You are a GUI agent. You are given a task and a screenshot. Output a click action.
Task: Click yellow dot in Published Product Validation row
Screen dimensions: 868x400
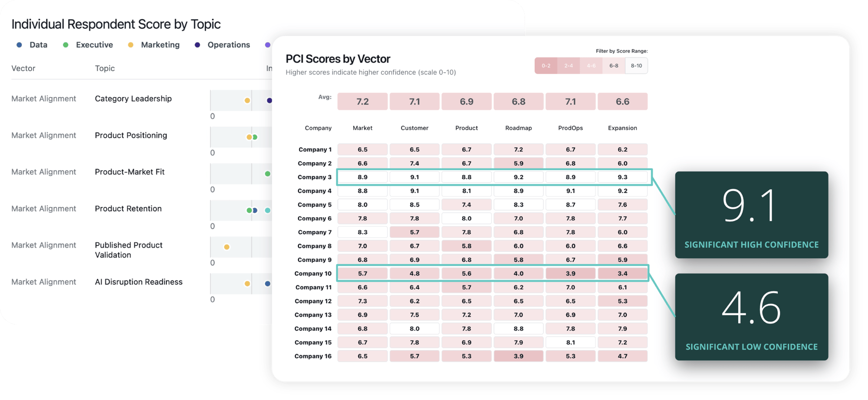coord(227,247)
